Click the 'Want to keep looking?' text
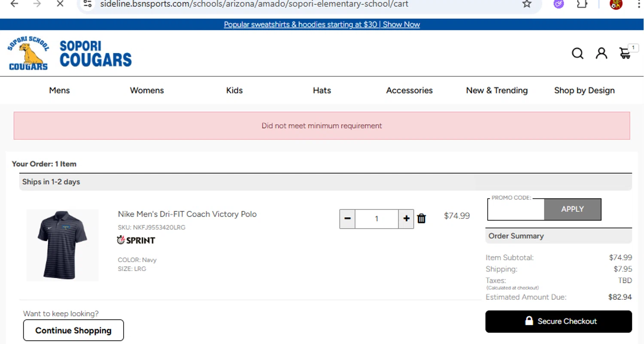 [x=61, y=314]
